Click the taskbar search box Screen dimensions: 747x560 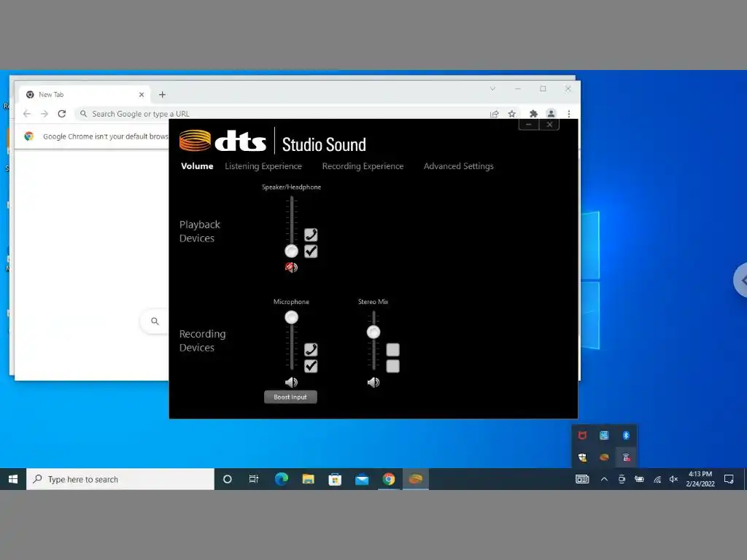[x=120, y=479]
